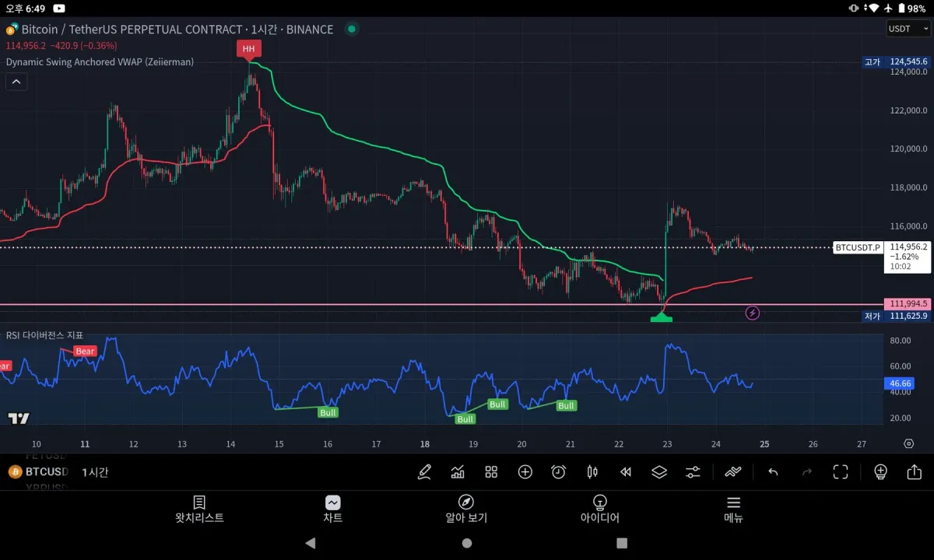Open time axis settings gear icon

(x=908, y=443)
